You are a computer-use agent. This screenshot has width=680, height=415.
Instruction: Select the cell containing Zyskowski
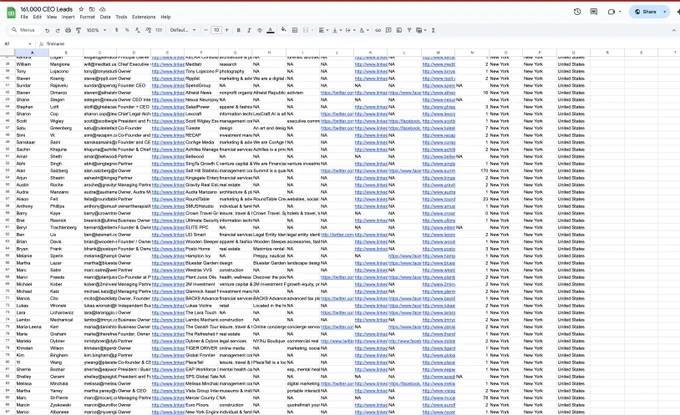tap(65, 405)
